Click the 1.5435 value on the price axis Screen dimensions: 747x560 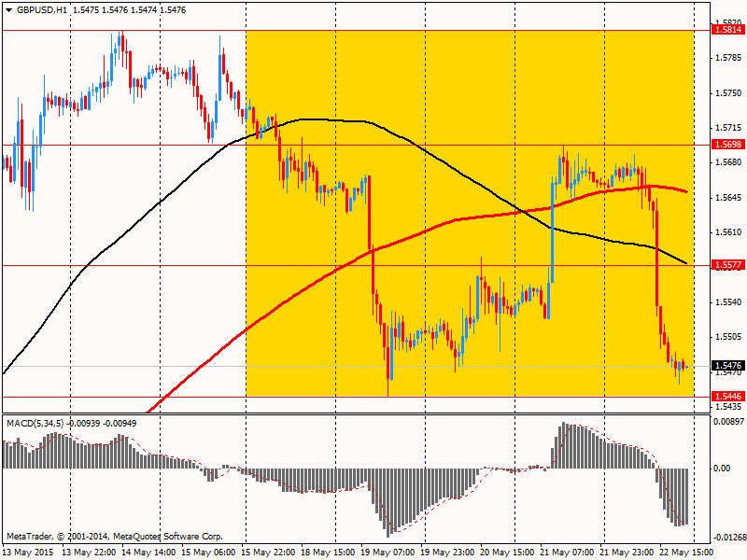pos(728,407)
